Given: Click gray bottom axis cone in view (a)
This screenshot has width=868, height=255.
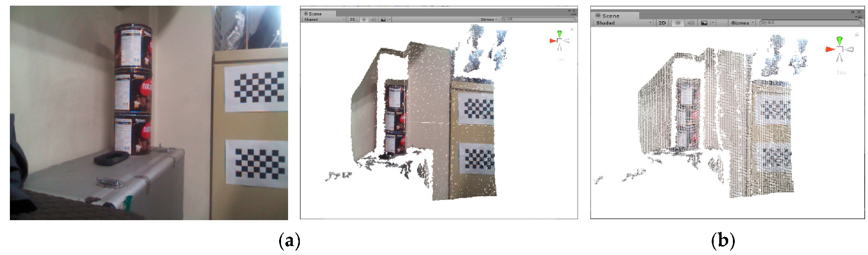Looking at the screenshot, I should point(559,48).
